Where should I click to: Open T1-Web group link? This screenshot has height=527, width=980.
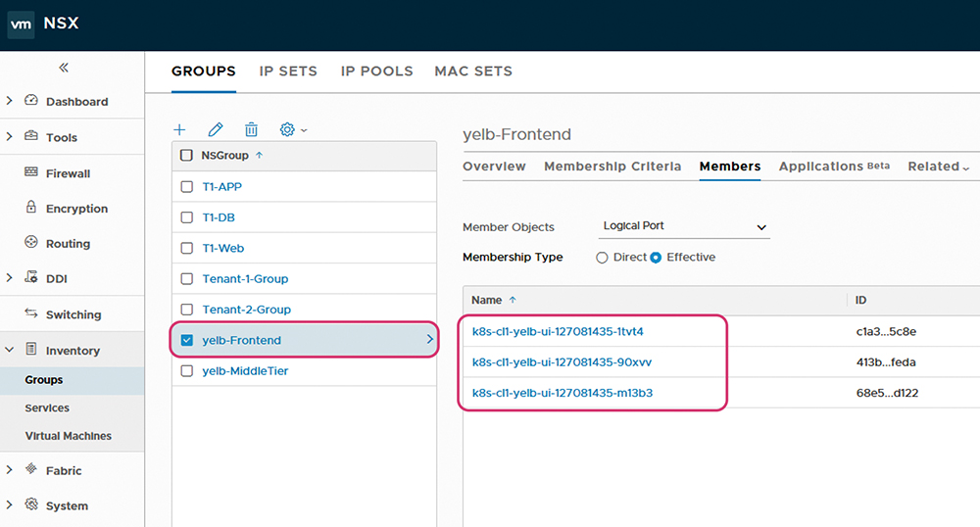tap(223, 248)
